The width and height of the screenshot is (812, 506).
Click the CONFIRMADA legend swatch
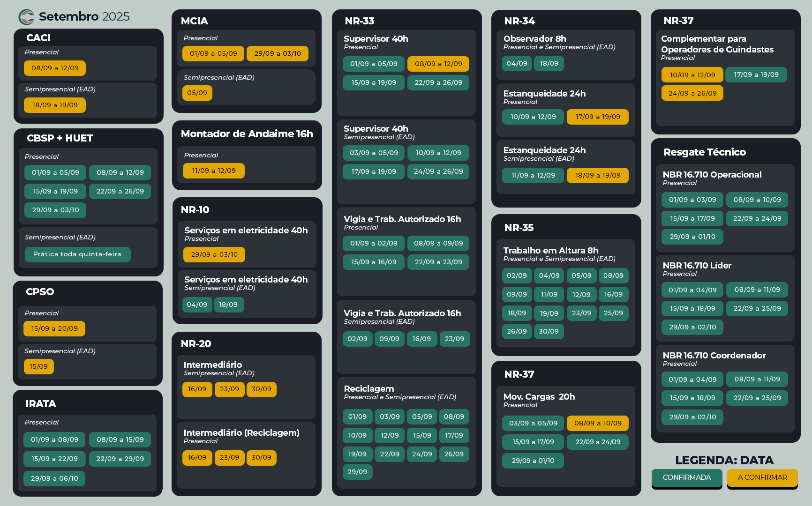[x=686, y=477]
